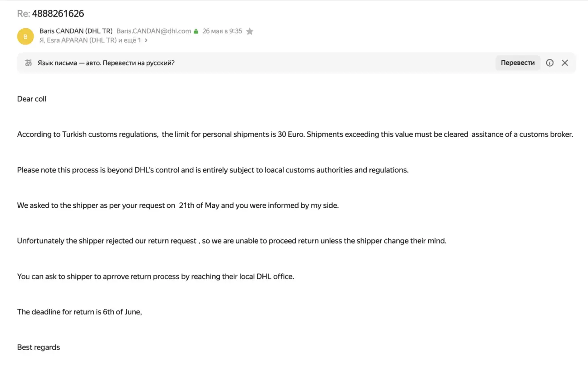Viewport: 588px width, 377px height.
Task: Star this email from Baris CANDAN
Action: coord(250,31)
